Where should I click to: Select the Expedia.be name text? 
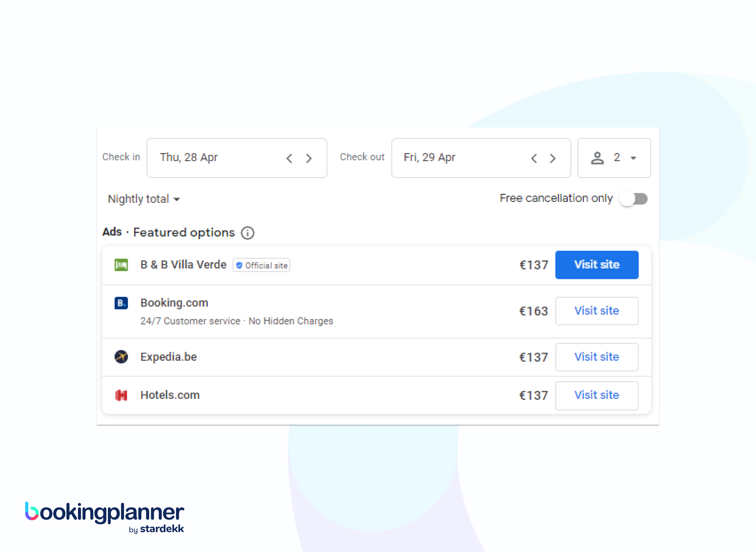[169, 357]
